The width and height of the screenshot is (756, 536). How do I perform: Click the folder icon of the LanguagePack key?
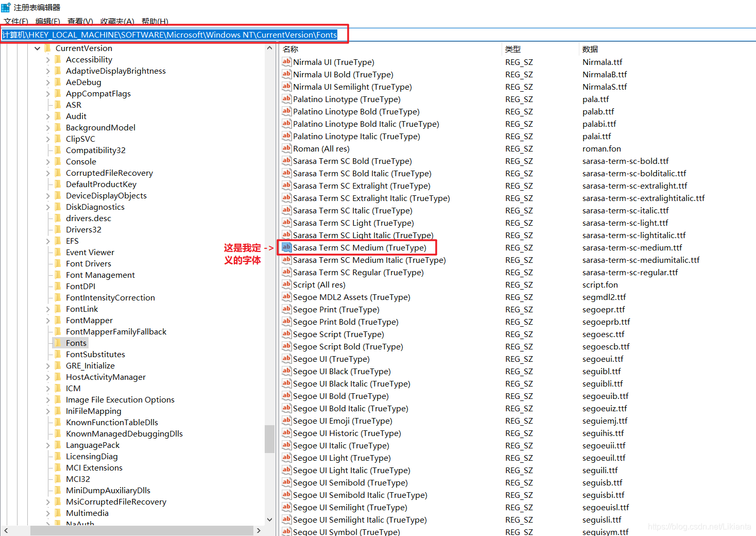(x=58, y=445)
